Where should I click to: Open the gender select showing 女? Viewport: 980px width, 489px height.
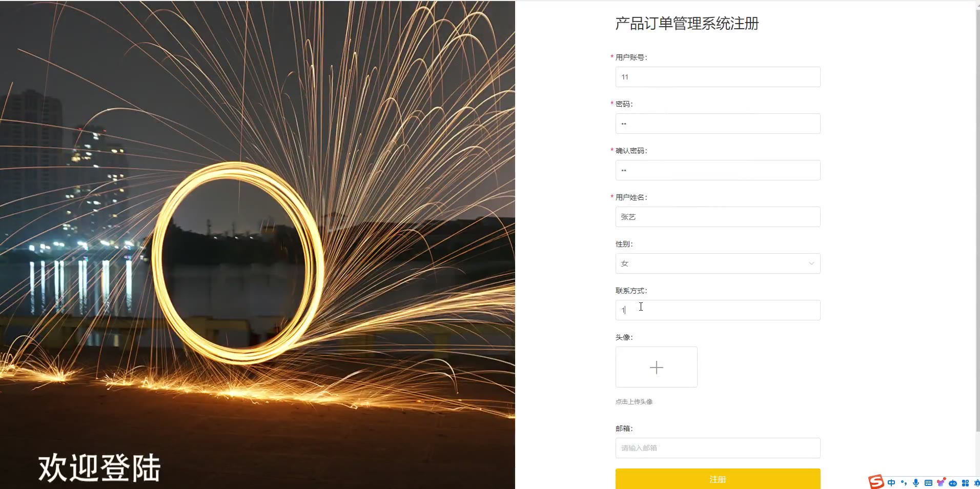coord(718,263)
